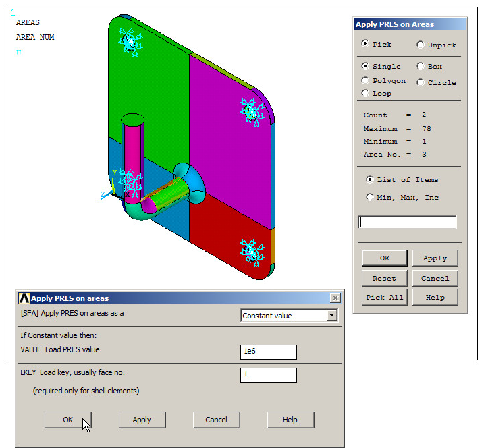Enable the Loop picking option
The image size is (486, 448).
coord(365,93)
